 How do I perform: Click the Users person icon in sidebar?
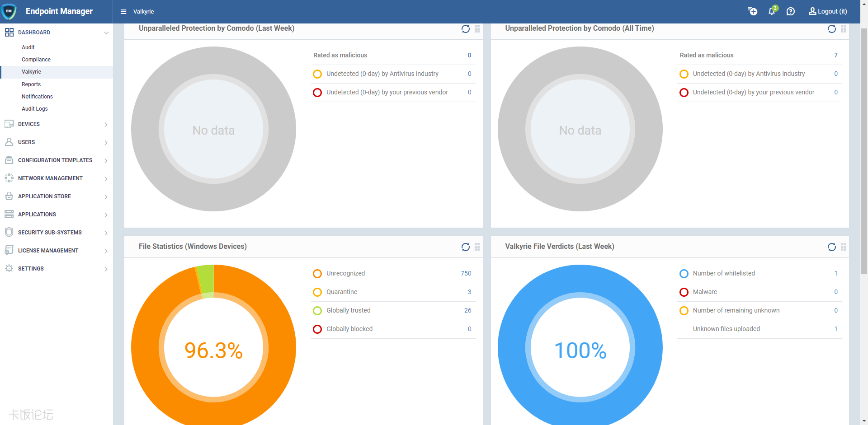click(x=9, y=142)
